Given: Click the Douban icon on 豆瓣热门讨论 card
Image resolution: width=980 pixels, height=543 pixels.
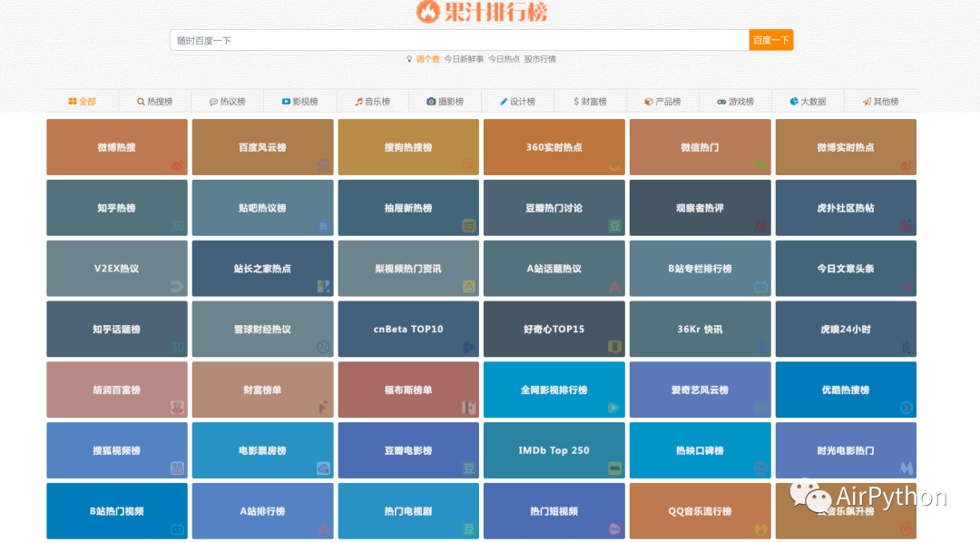Looking at the screenshot, I should pyautogui.click(x=615, y=226).
